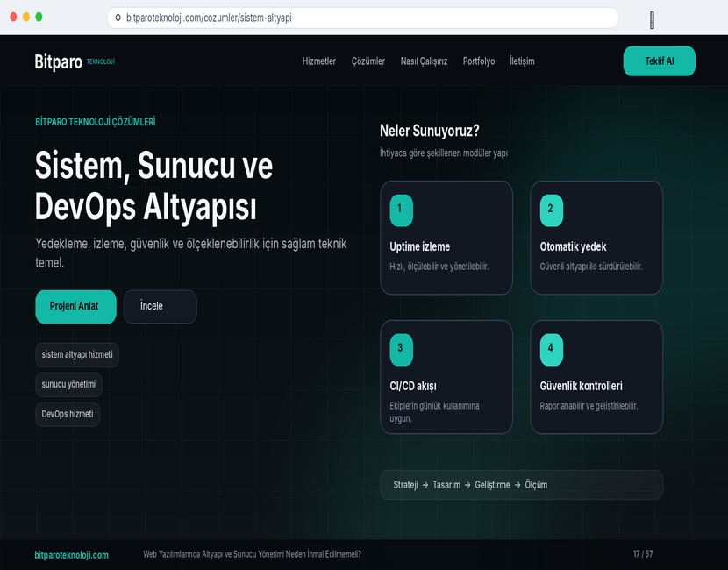
Task: Click the Neler Sunuyoruz? heading
Action: pyautogui.click(x=430, y=131)
